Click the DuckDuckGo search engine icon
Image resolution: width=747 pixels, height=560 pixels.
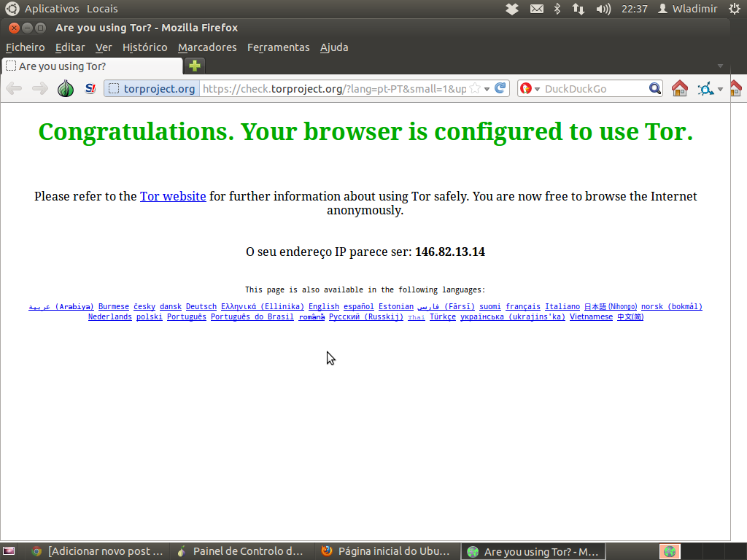[526, 88]
